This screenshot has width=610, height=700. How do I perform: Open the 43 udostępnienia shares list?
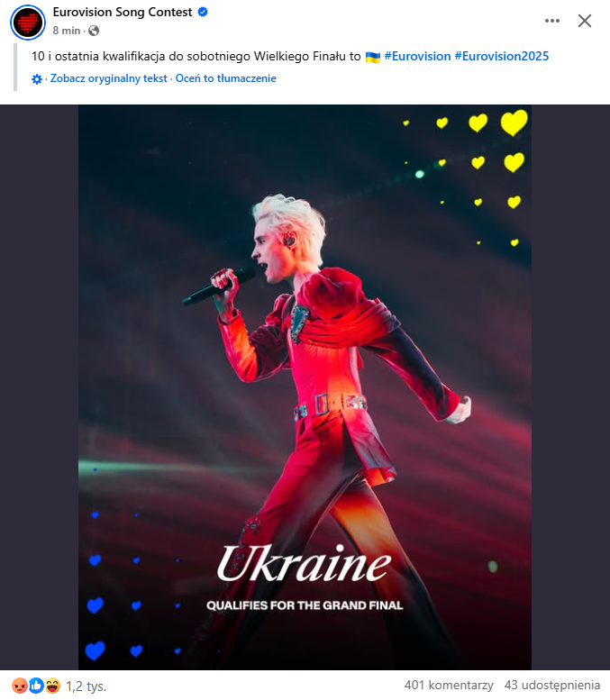552,685
